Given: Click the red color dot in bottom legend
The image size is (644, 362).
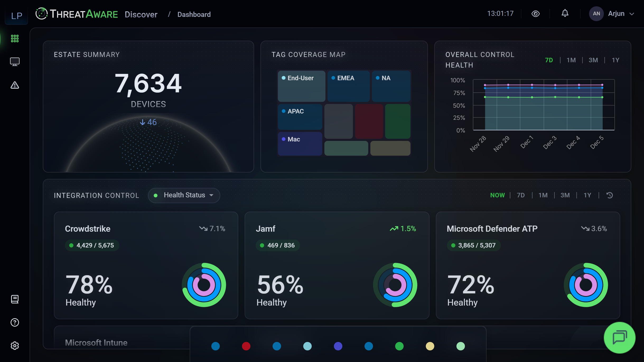Looking at the screenshot, I should tap(246, 346).
